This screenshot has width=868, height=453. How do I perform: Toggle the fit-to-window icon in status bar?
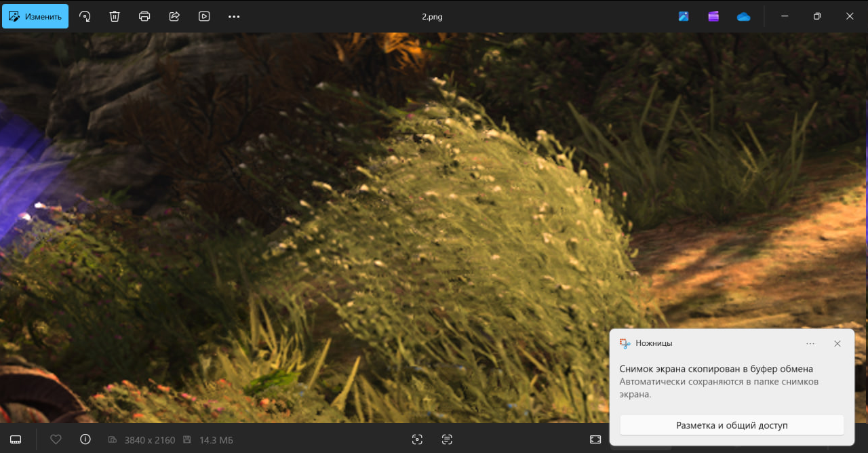595,439
